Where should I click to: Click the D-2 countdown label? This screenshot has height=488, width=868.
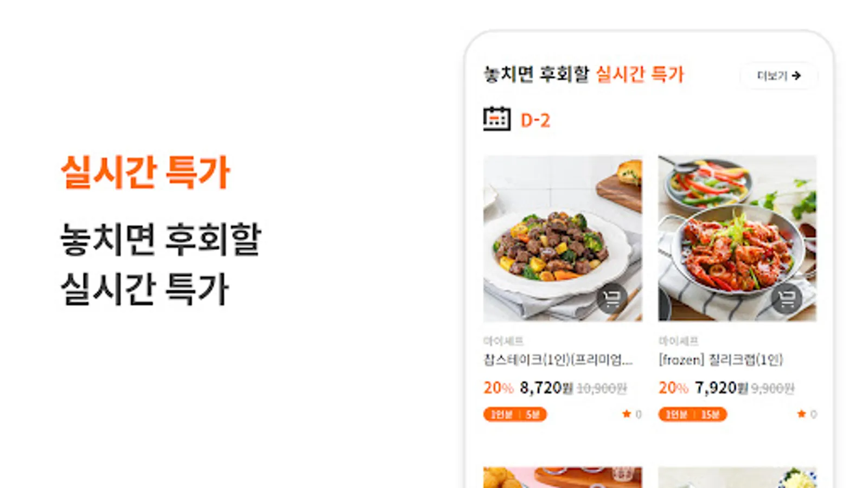535,120
